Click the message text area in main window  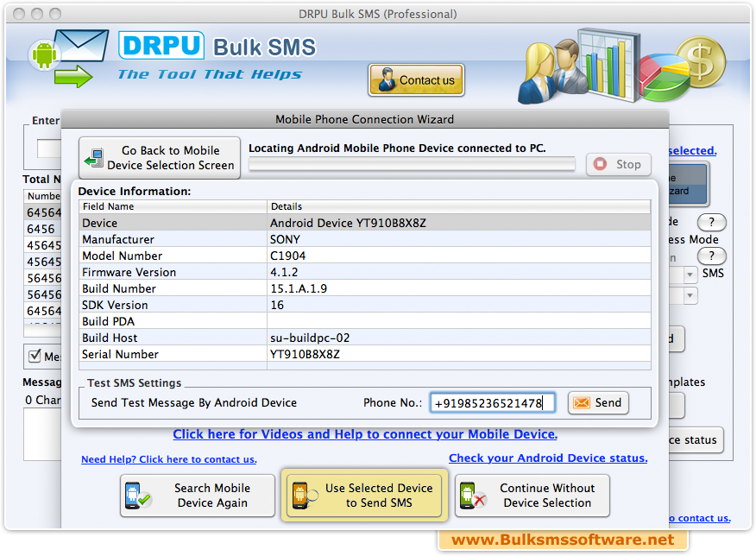pos(42,434)
